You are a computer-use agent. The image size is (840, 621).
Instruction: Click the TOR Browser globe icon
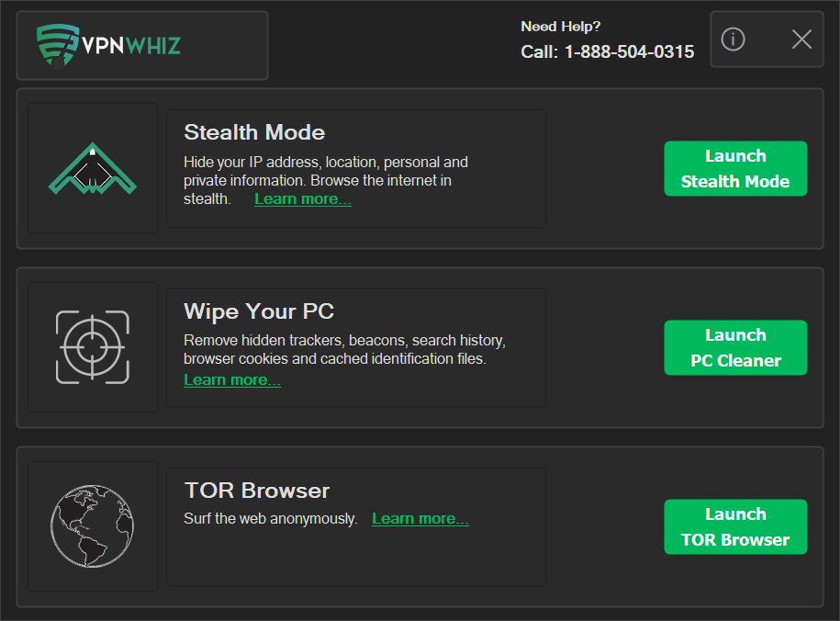click(x=92, y=526)
